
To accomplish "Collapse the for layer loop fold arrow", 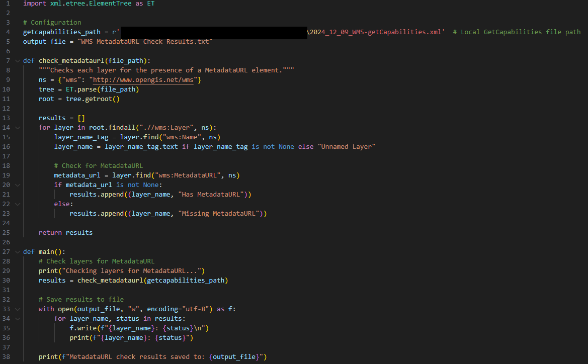I will point(17,128).
